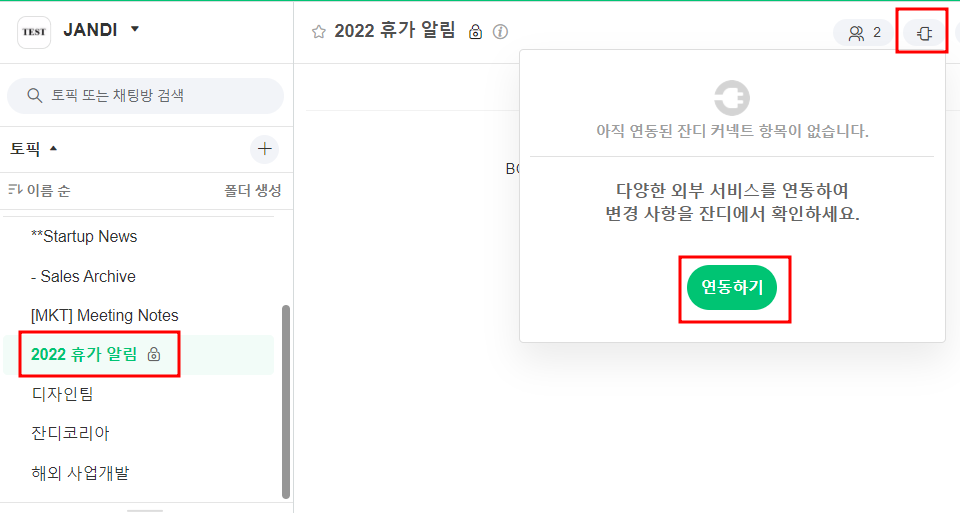Select the - Sales Archive topic

coord(83,276)
